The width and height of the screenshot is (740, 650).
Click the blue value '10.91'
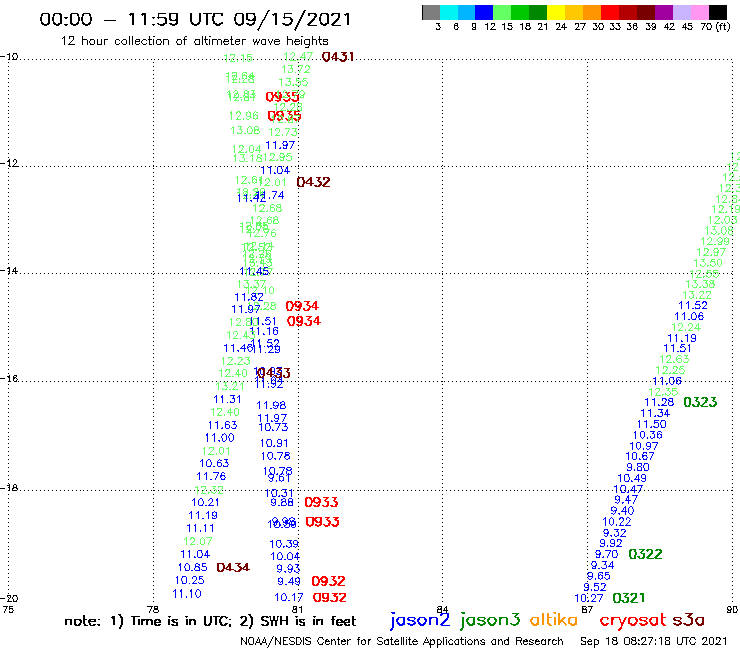tap(274, 443)
